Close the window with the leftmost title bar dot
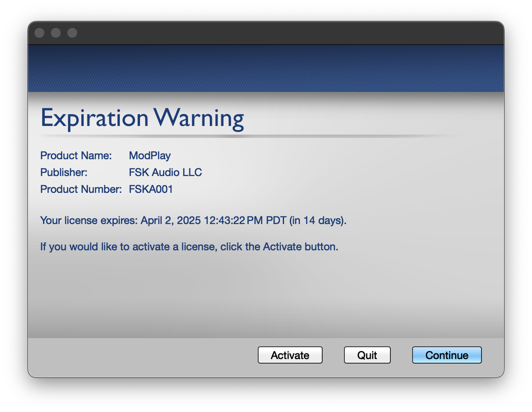The image size is (532, 412). (39, 33)
